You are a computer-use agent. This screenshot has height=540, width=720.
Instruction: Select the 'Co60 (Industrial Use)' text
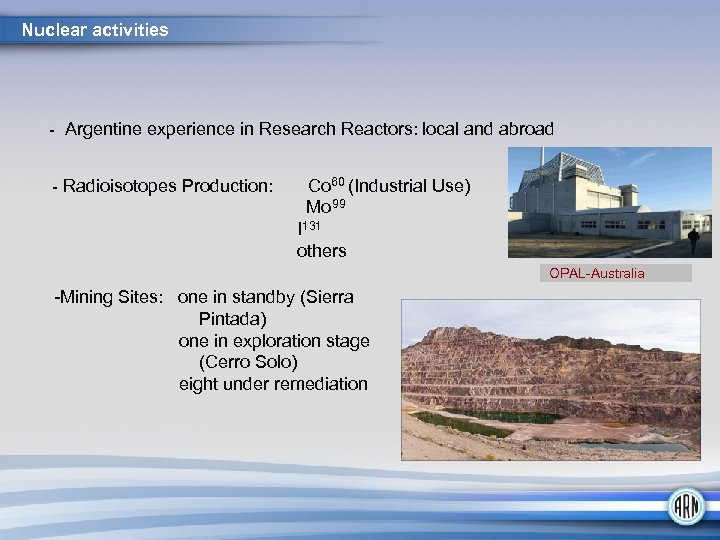tap(389, 186)
